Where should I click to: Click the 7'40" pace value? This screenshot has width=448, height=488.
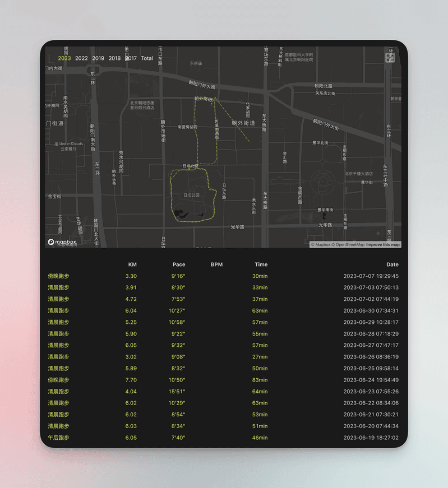[178, 438]
